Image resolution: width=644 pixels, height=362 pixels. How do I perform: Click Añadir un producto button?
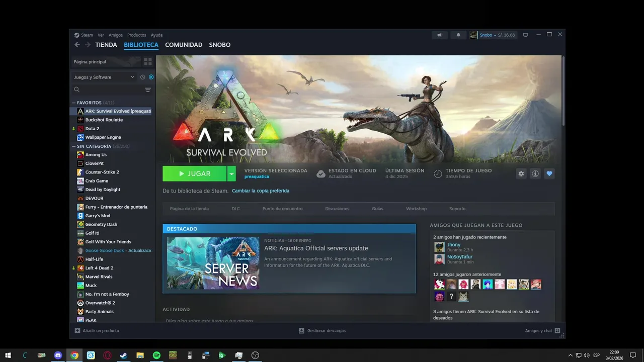[x=97, y=331]
